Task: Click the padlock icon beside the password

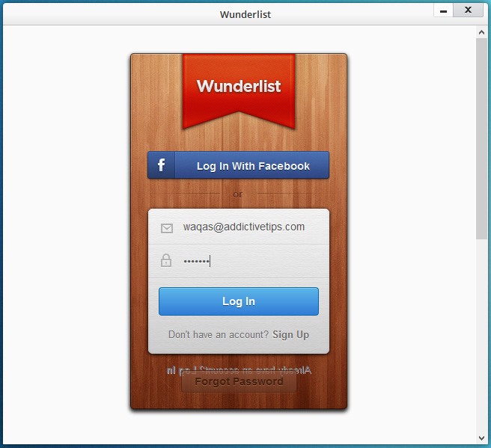Action: 166,260
